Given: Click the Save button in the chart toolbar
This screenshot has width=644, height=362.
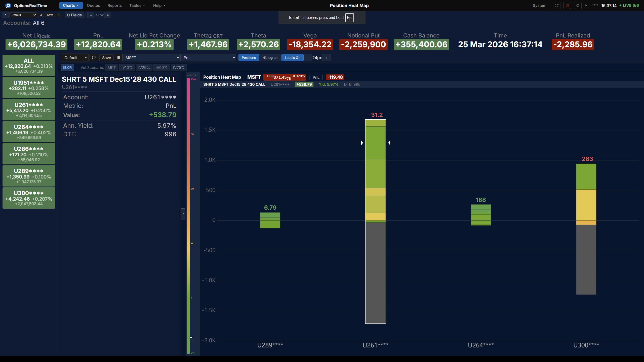Looking at the screenshot, I should click(x=106, y=58).
